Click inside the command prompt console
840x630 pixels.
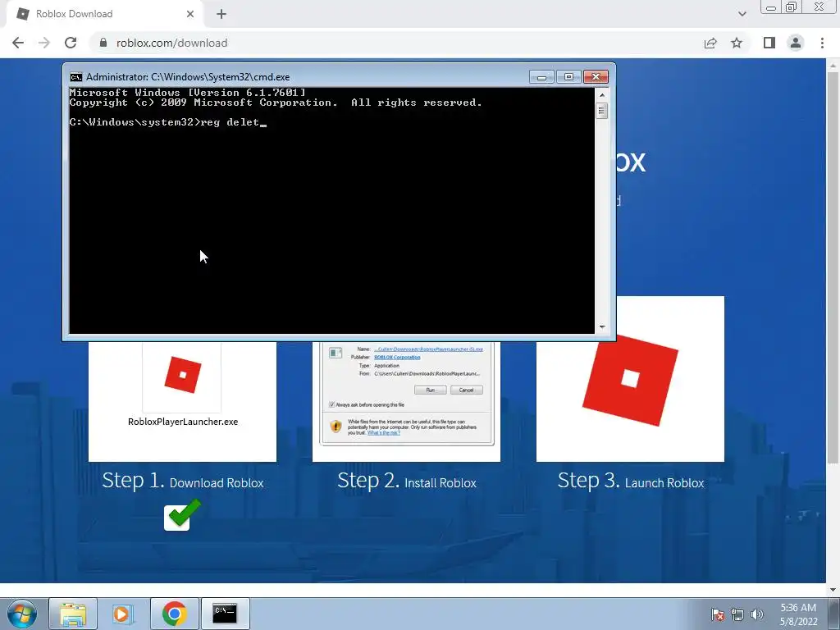(x=331, y=211)
